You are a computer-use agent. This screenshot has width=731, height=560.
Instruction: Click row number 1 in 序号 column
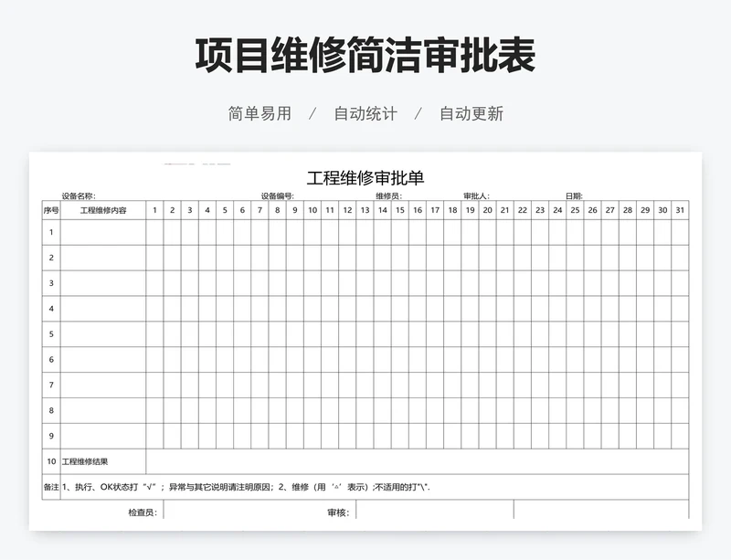coord(51,232)
